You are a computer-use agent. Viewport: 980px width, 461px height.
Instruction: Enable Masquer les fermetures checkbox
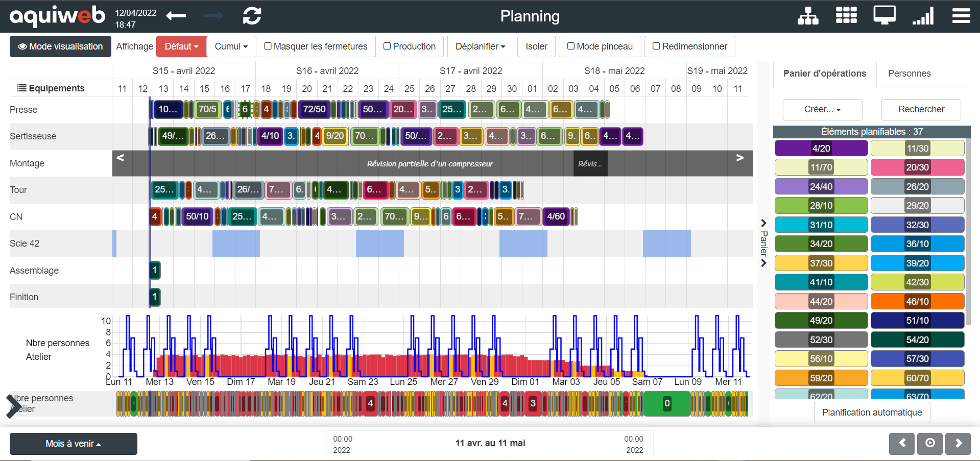[x=268, y=46]
